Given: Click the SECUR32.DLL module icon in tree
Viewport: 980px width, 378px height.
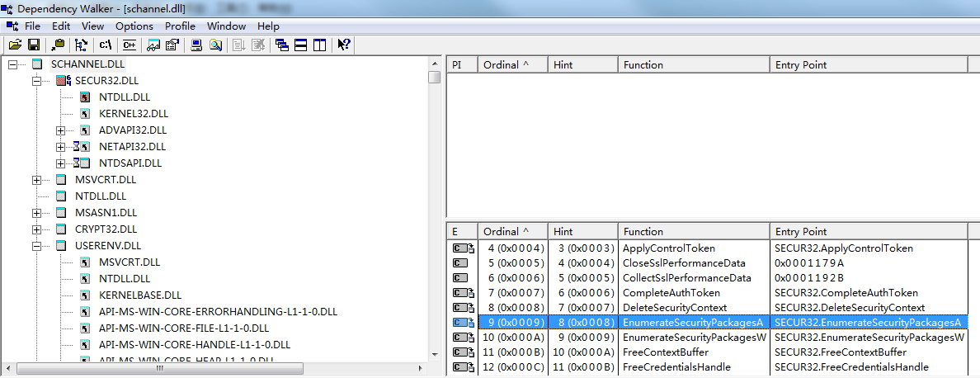Looking at the screenshot, I should click(x=64, y=81).
